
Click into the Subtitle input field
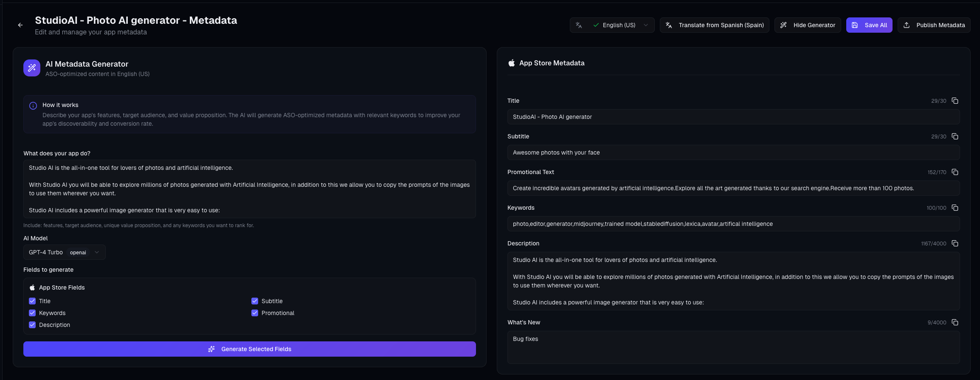[733, 152]
